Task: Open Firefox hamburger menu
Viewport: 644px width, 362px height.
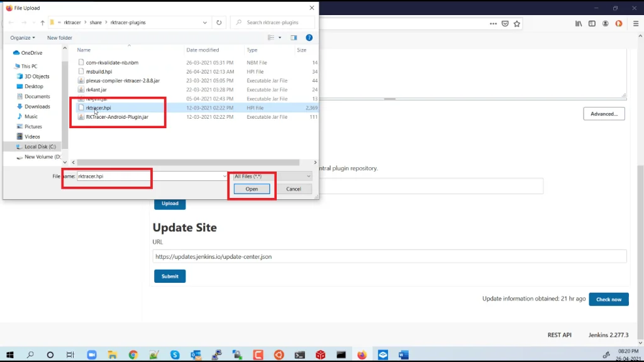Action: coord(636,24)
